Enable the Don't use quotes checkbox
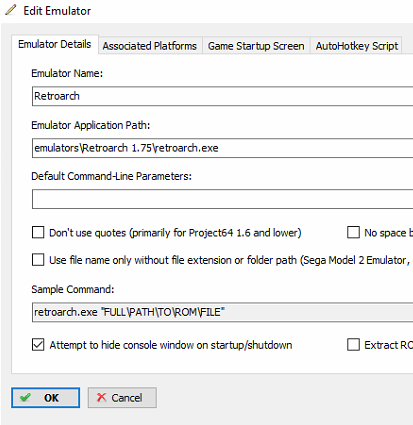This screenshot has width=413, height=425. [38, 232]
